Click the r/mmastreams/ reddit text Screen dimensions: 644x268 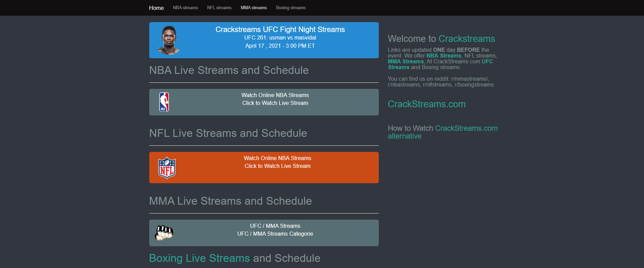(470, 79)
